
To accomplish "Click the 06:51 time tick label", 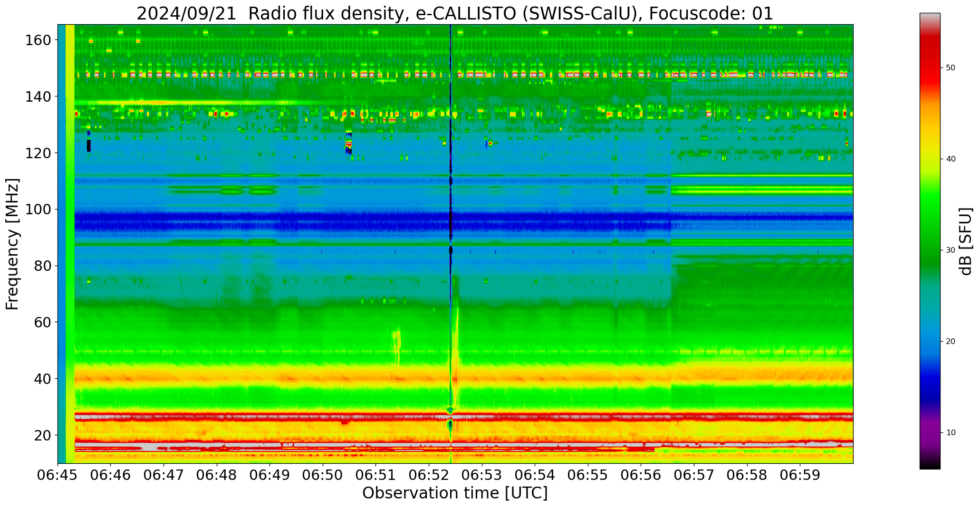I will (376, 475).
